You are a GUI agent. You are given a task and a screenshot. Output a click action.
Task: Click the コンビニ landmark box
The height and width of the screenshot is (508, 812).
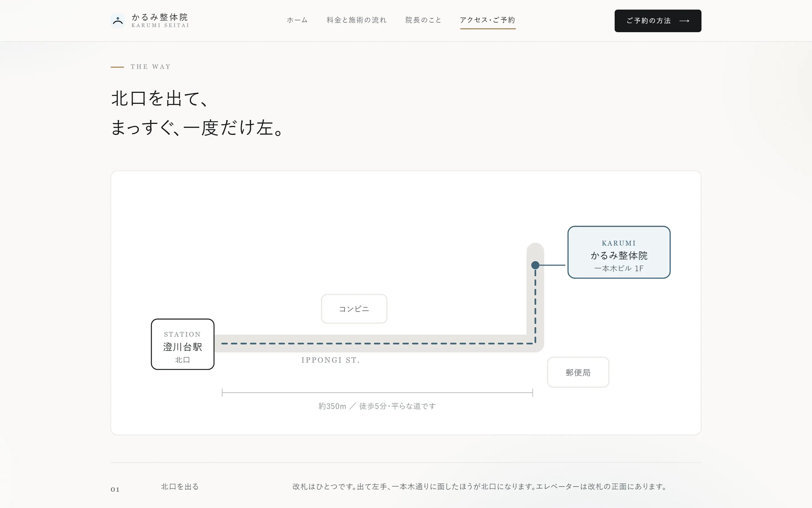354,309
